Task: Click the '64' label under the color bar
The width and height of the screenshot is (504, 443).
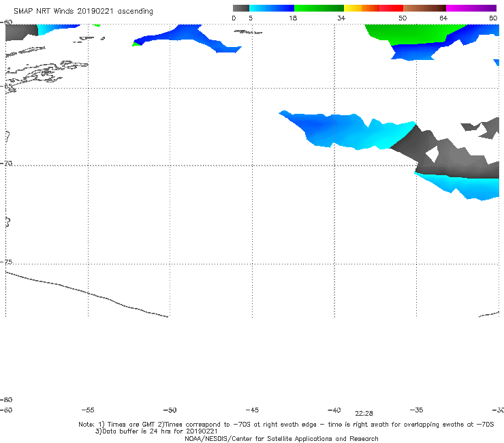Action: point(443,18)
